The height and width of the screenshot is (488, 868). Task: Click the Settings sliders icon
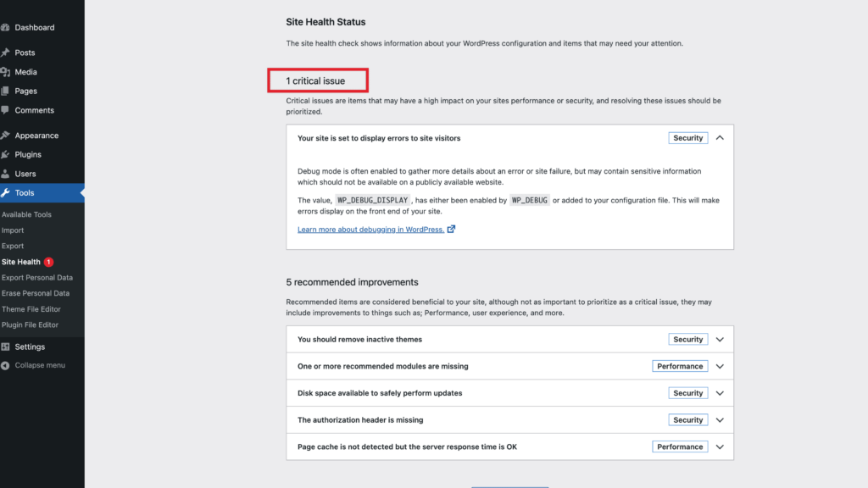click(x=5, y=347)
